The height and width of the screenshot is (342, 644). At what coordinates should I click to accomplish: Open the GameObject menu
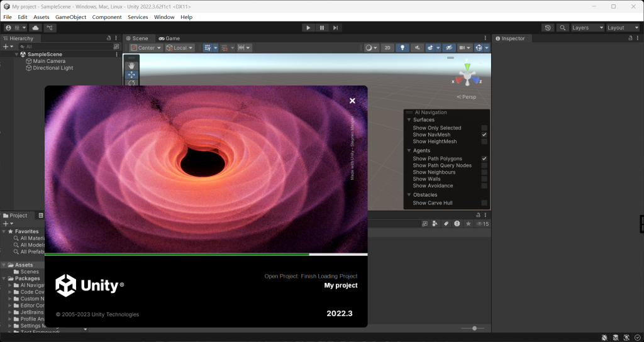(x=70, y=17)
